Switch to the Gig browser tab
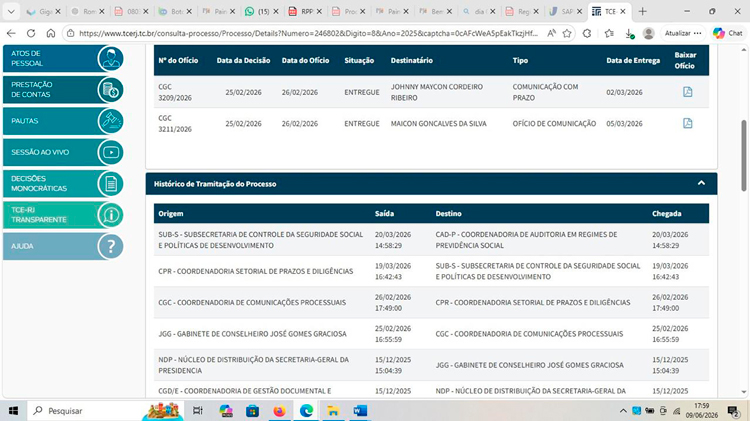The width and height of the screenshot is (750, 421). 44,11
